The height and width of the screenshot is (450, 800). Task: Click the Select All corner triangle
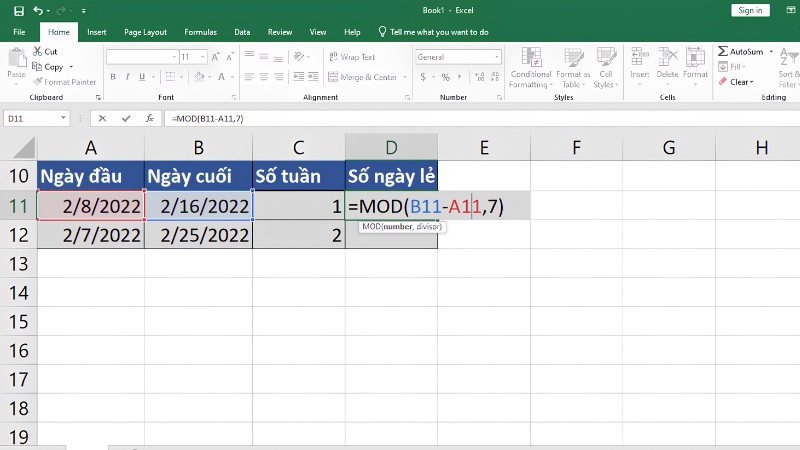24,147
